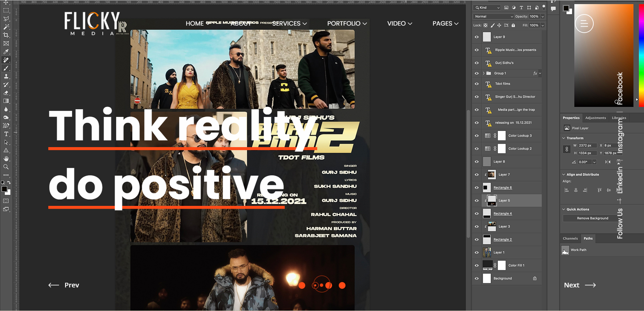Switch to the Paths tab
Screen dimensions: 644x311
(x=588, y=238)
